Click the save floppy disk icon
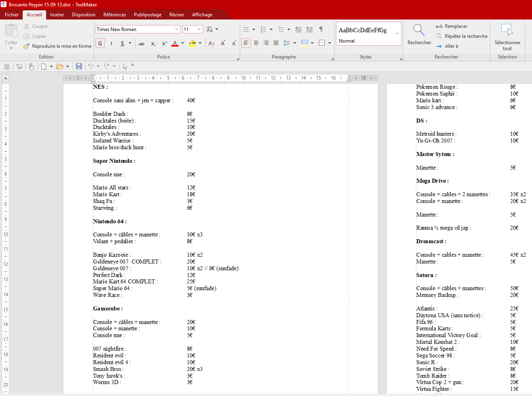532x396 pixels. 79,66
